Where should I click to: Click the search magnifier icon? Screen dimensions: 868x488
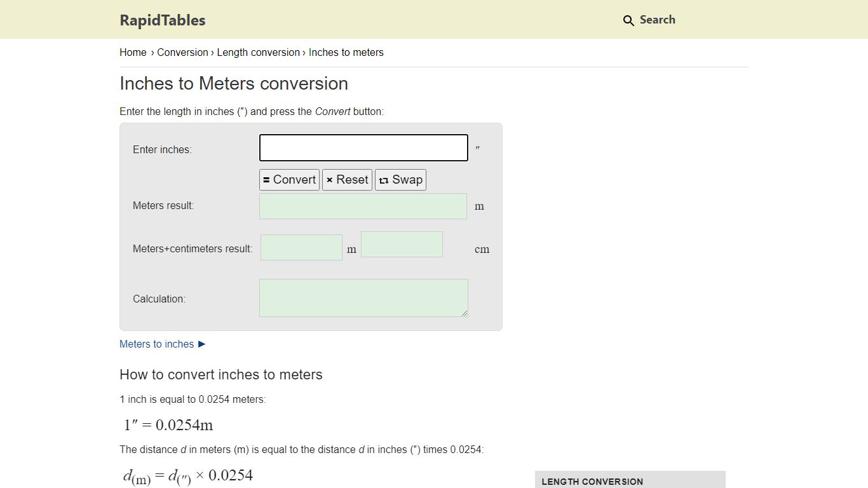tap(628, 20)
